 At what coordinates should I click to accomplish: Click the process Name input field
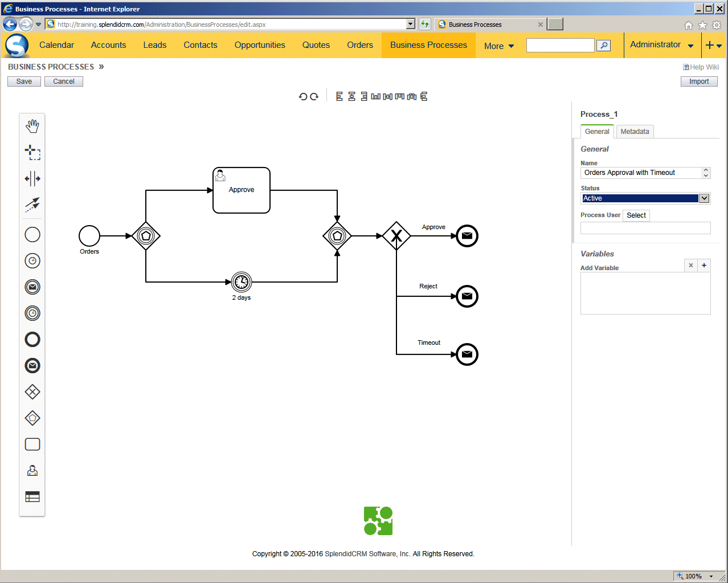pos(641,173)
